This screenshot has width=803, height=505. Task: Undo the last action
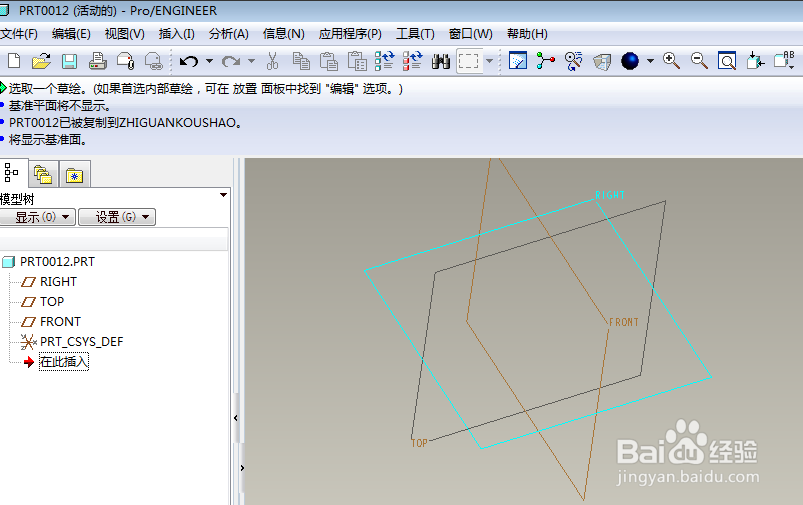[188, 61]
